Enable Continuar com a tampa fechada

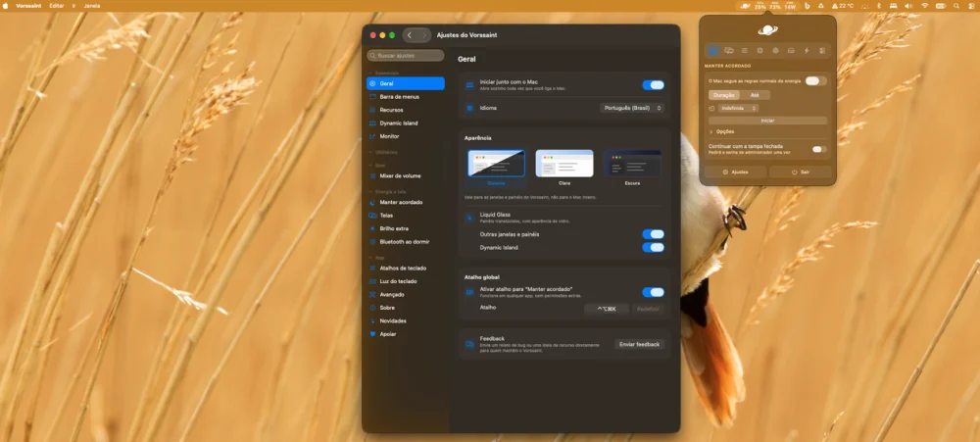pos(819,149)
